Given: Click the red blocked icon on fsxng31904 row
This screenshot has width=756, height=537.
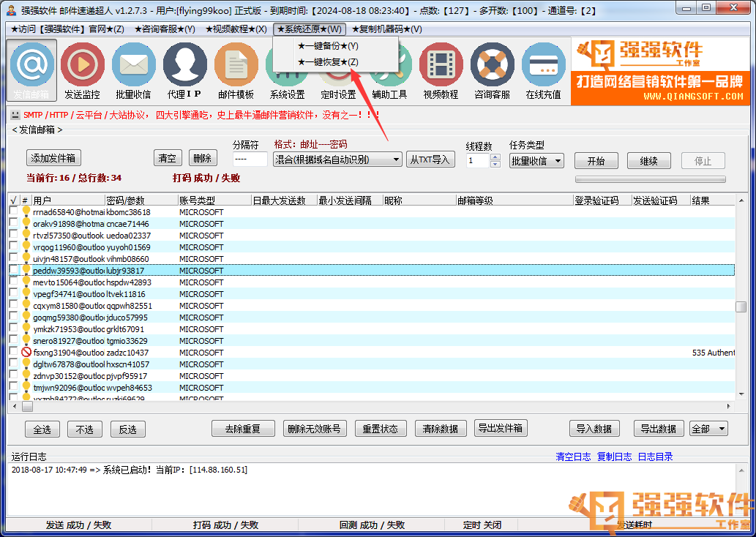Looking at the screenshot, I should [26, 352].
